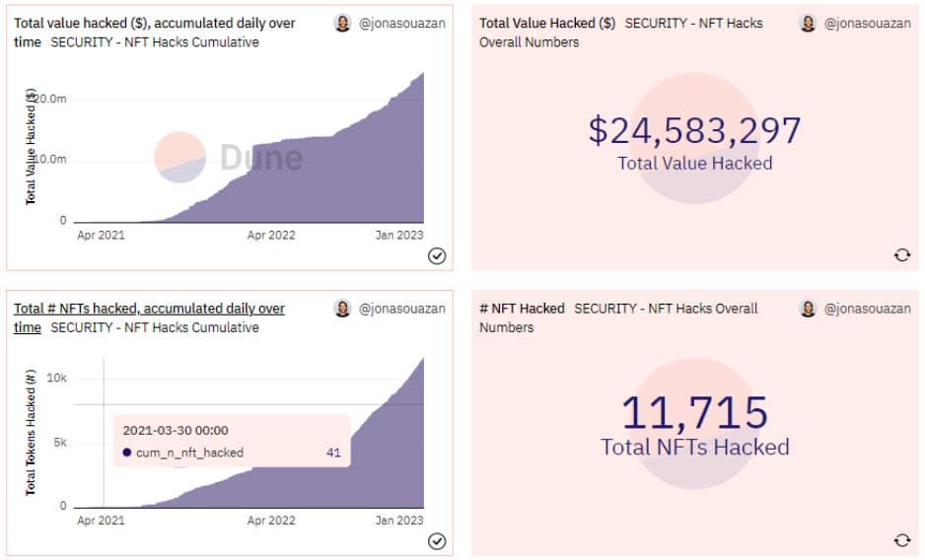
Task: Open avatar on NFTs hacked chart panel
Action: pyautogui.click(x=343, y=308)
